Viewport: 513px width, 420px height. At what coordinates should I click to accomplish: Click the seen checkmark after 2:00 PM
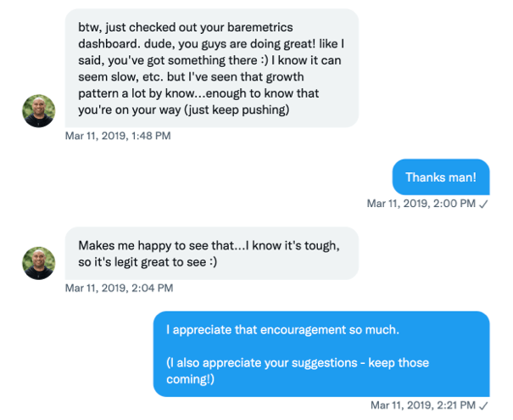click(x=483, y=204)
